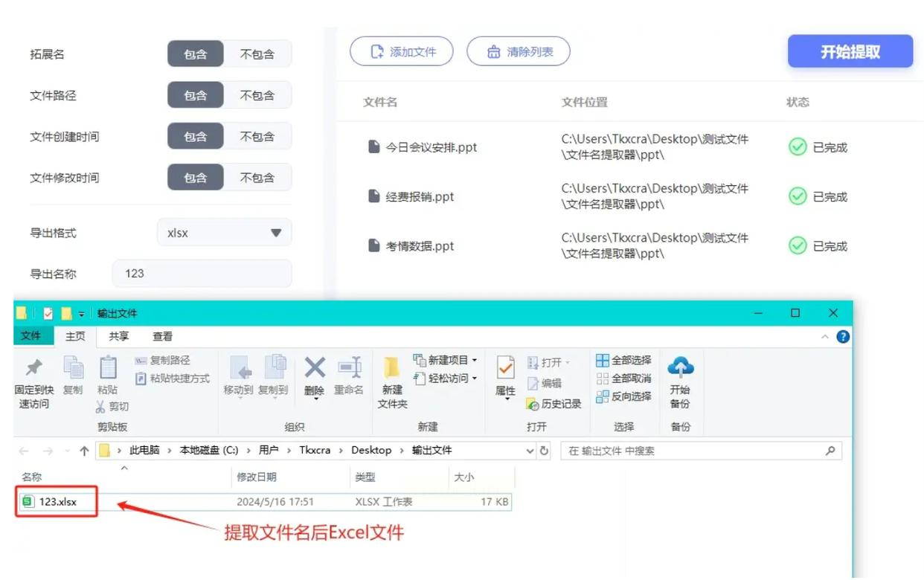Open the 导出格式 xlsx dropdown

pos(225,233)
